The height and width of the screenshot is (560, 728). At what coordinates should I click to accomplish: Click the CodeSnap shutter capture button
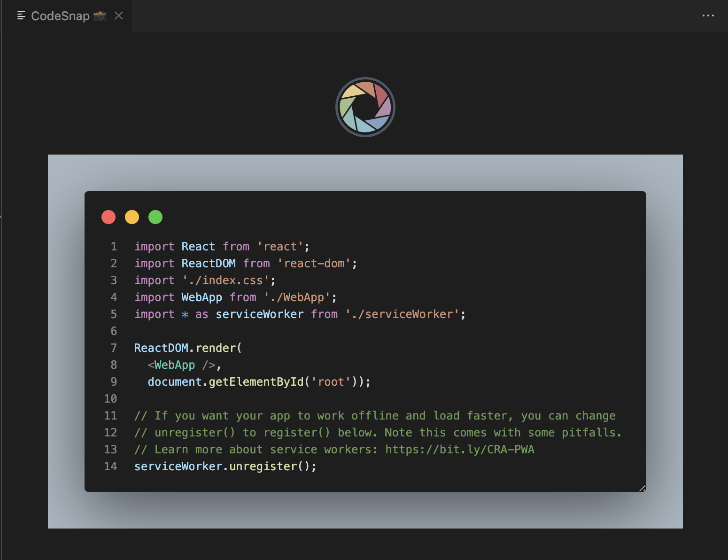365,107
